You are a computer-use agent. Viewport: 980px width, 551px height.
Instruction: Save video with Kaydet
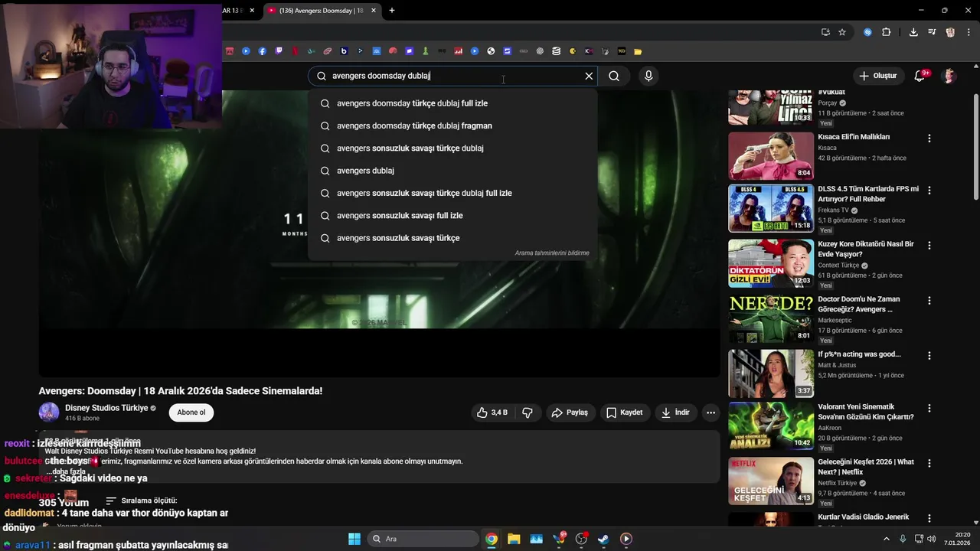click(625, 412)
